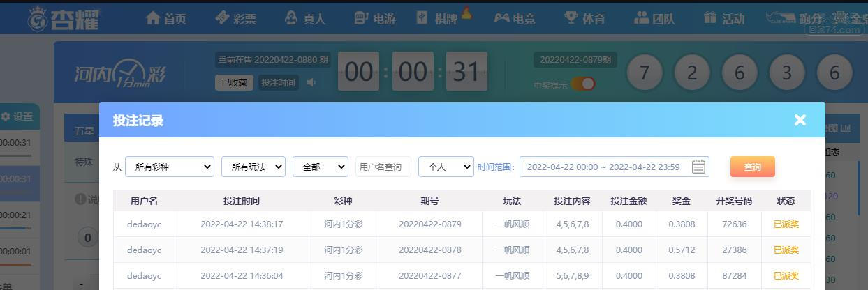Expand the 所有彩种 dropdown
The width and height of the screenshot is (868, 290).
tap(170, 167)
